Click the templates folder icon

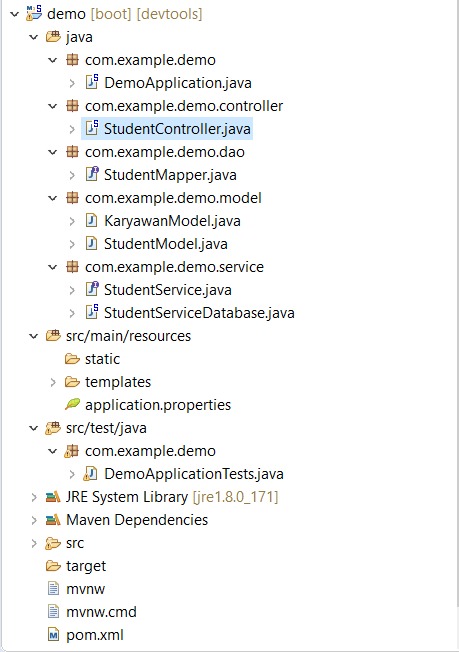coord(72,381)
